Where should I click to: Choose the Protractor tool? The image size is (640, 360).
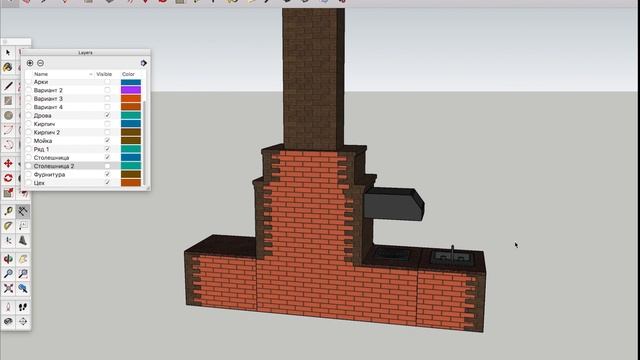pos(8,226)
